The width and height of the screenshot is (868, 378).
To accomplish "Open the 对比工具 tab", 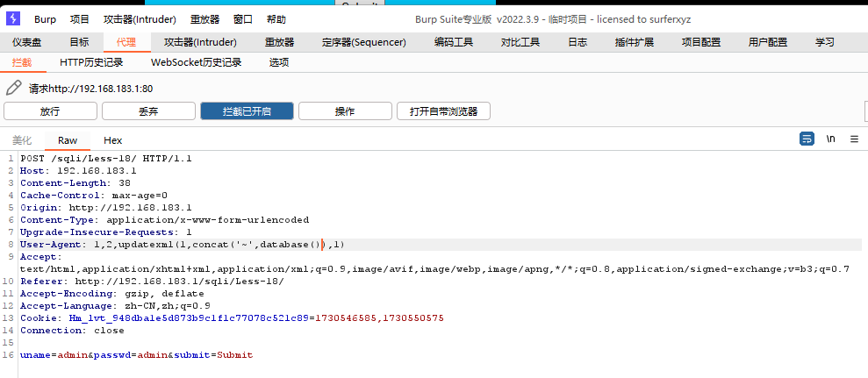I will 520,42.
